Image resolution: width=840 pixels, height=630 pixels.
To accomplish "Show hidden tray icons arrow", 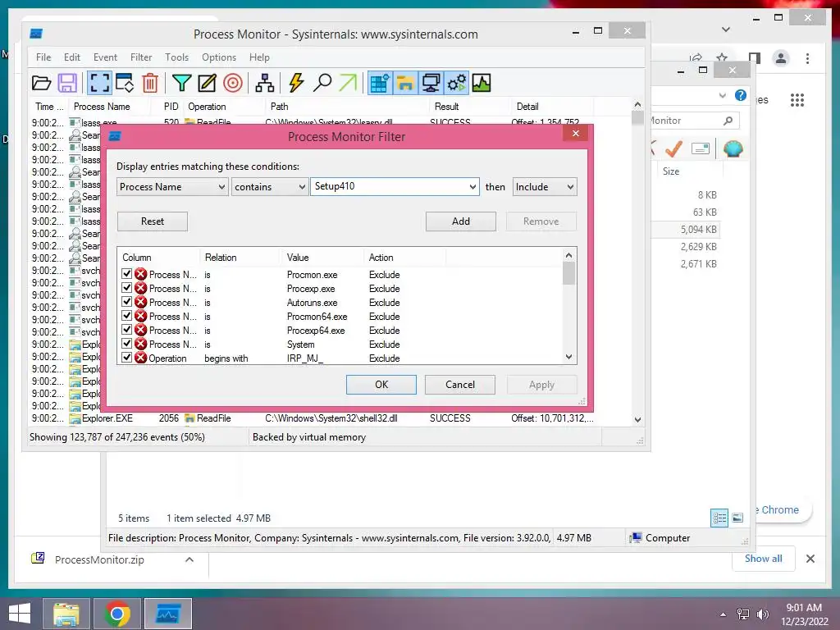I will (724, 614).
